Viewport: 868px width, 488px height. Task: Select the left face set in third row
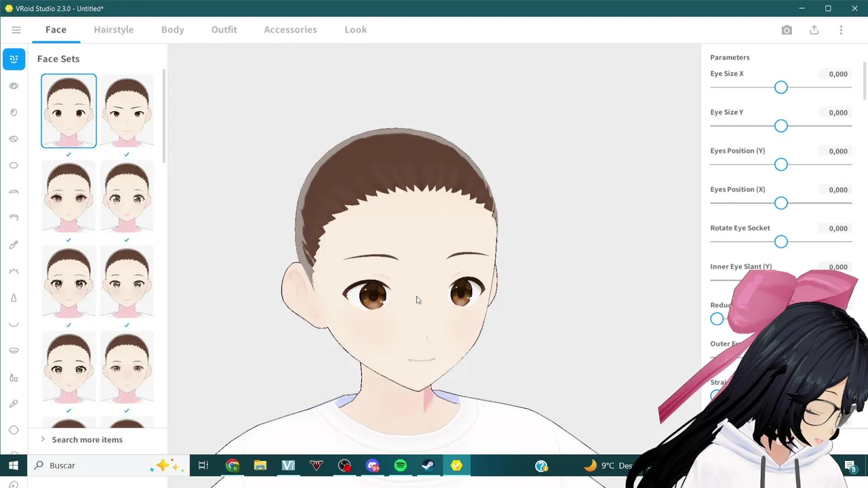[x=68, y=281]
